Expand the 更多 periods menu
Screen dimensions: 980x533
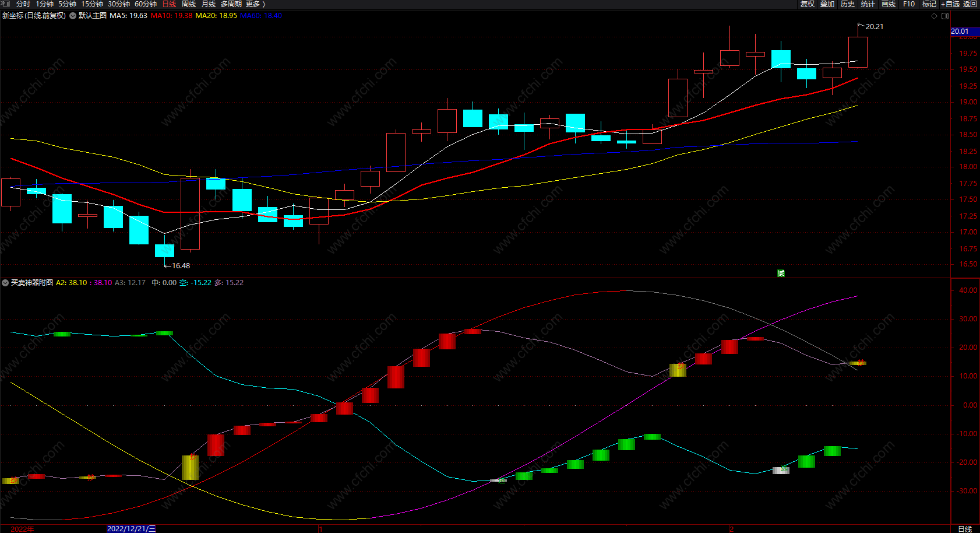[x=255, y=4]
